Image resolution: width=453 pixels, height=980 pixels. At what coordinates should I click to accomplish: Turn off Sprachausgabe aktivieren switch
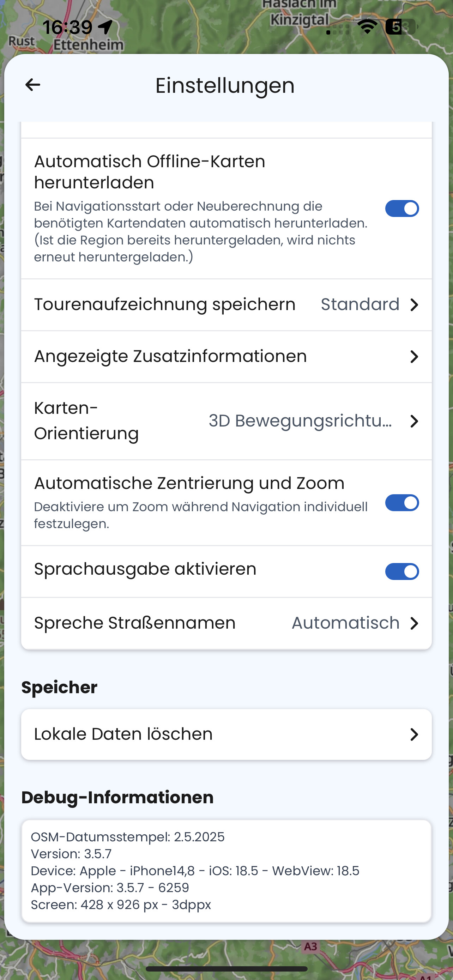[402, 571]
